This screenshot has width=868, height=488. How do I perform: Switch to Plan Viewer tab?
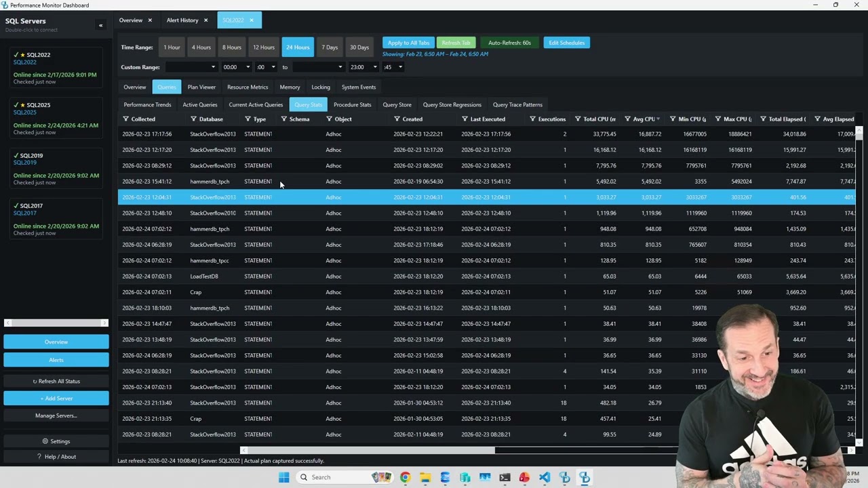(x=201, y=87)
